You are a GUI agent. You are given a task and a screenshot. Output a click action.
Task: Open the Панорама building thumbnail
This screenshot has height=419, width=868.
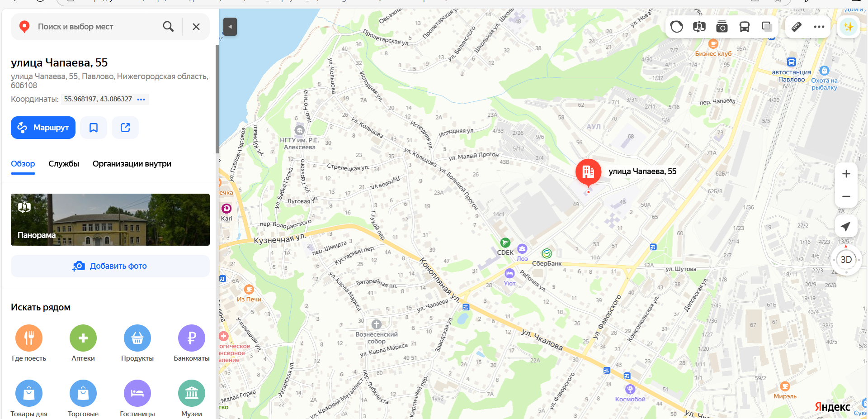(x=110, y=220)
